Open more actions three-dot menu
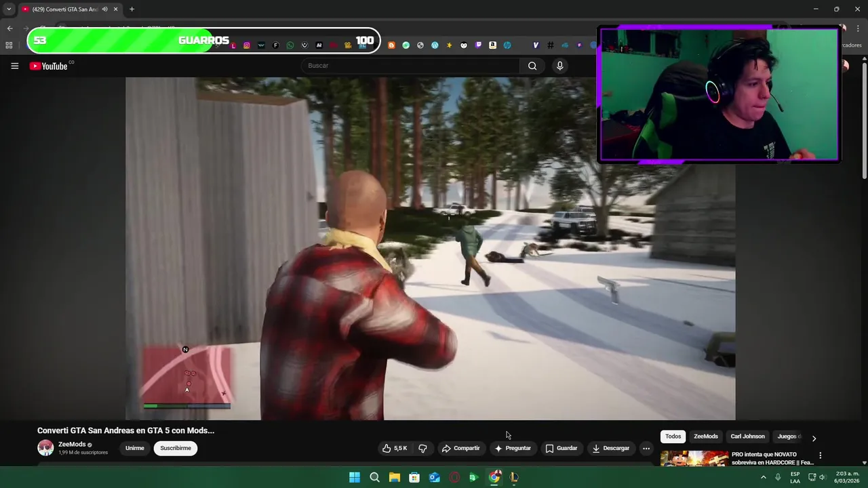This screenshot has width=868, height=488. (x=646, y=448)
